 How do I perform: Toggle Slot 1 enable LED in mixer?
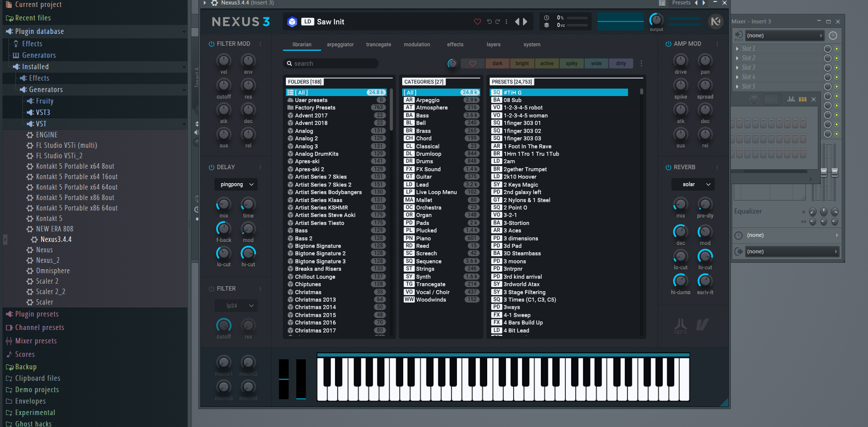pyautogui.click(x=837, y=49)
